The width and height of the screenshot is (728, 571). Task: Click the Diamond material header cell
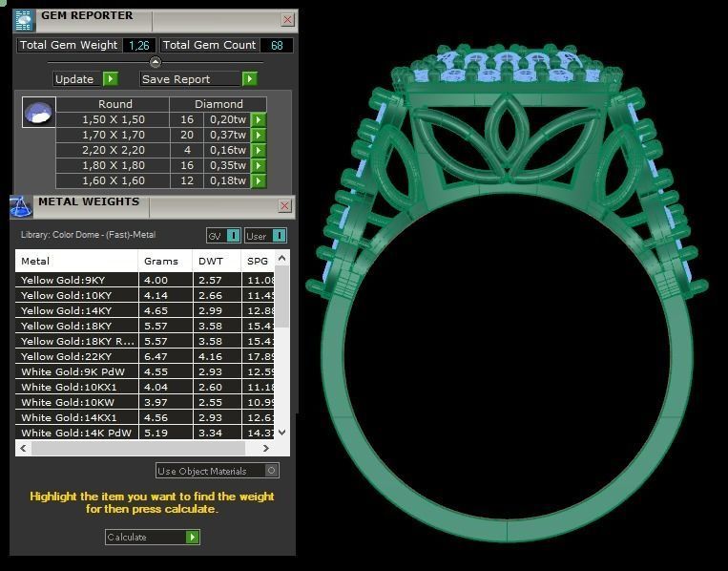tap(218, 104)
